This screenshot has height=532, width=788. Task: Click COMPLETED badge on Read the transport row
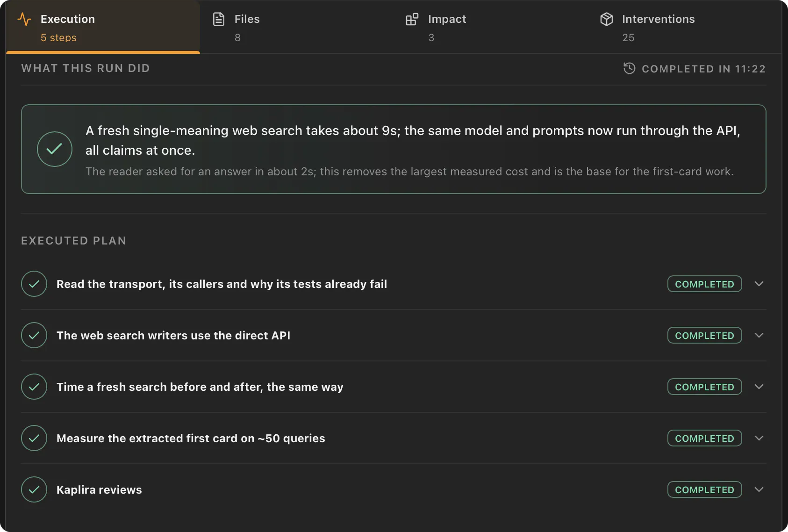[x=704, y=284]
